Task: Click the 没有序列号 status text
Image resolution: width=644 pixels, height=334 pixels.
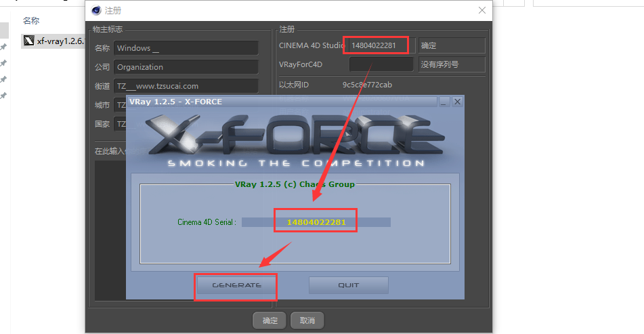Action: coord(452,64)
